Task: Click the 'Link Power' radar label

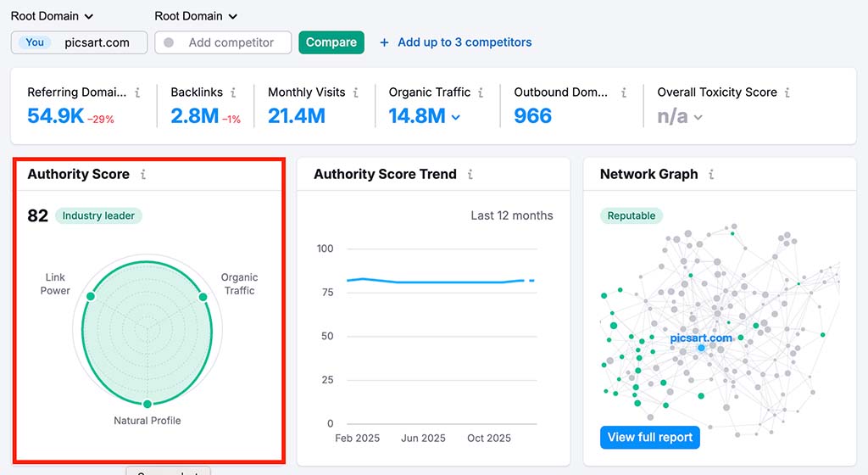Action: [55, 284]
